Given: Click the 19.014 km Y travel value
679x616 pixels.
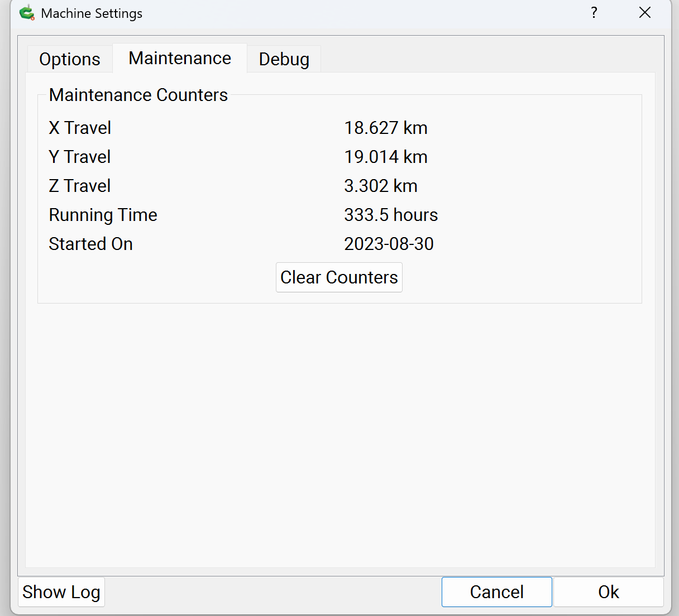Looking at the screenshot, I should 385,157.
